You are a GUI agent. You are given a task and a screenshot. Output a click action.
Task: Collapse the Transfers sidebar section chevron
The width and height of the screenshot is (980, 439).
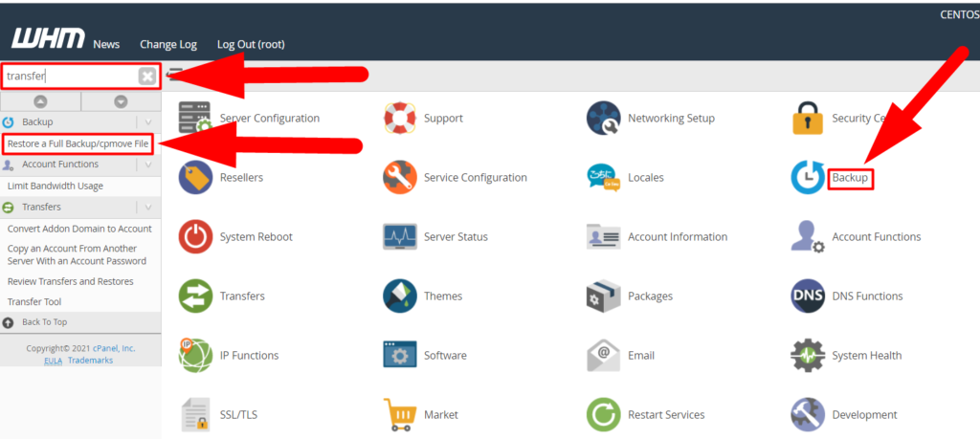click(x=148, y=208)
